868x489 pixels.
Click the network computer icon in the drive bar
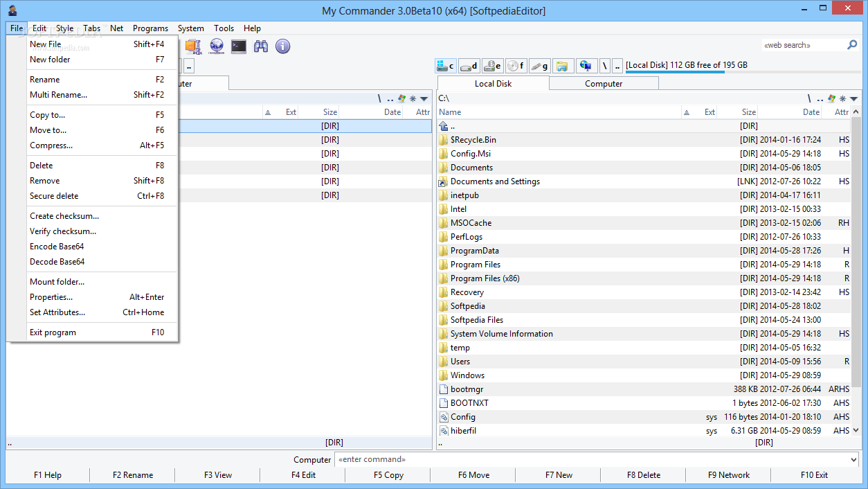click(x=586, y=66)
